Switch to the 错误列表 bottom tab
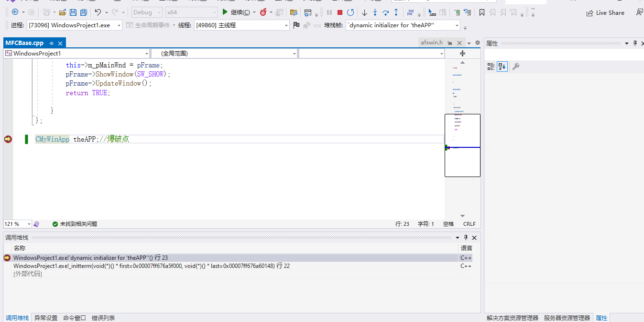The width and height of the screenshot is (644, 322). 103,318
